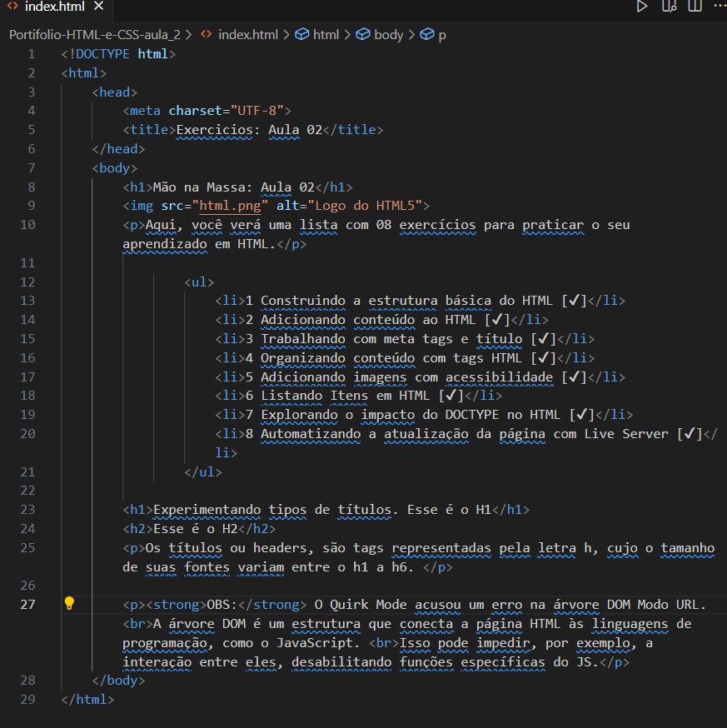This screenshot has width=727, height=728.
Task: Click item "3 Trabalhando com meta tags"
Action: (349, 339)
